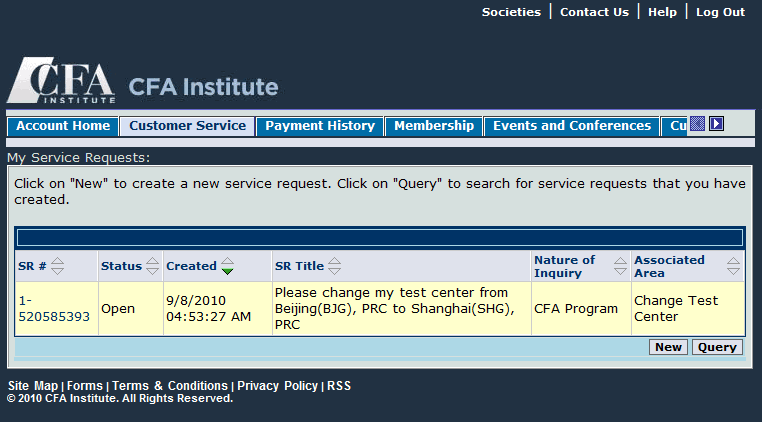Click the Query button

(717, 347)
